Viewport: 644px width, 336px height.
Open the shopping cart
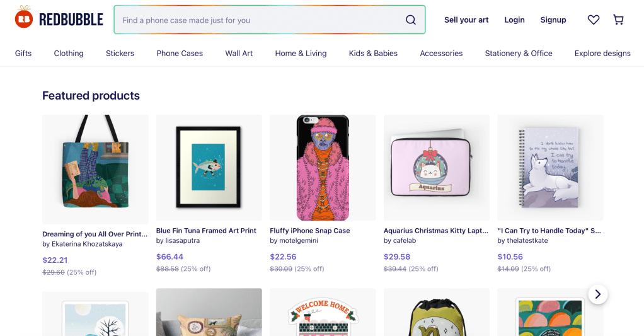[618, 20]
